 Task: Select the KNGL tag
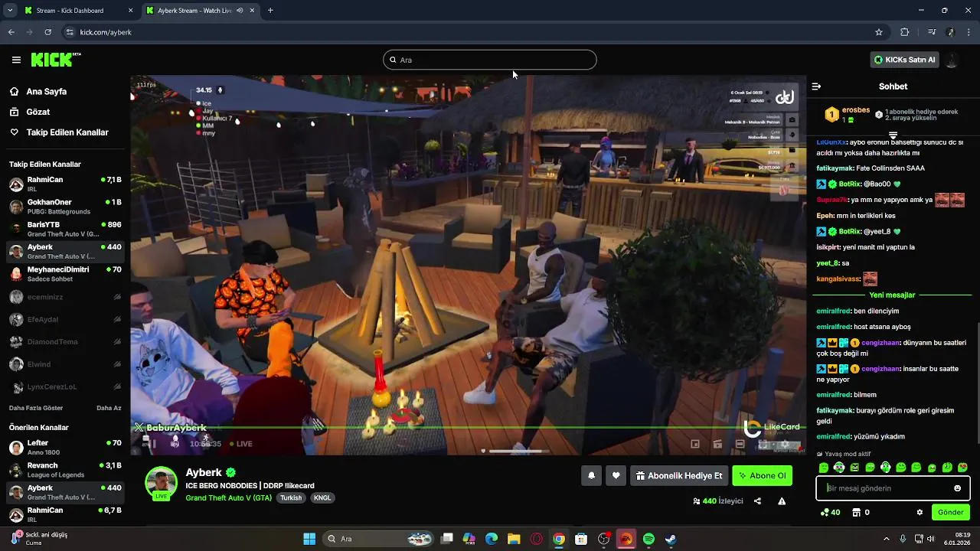322,497
